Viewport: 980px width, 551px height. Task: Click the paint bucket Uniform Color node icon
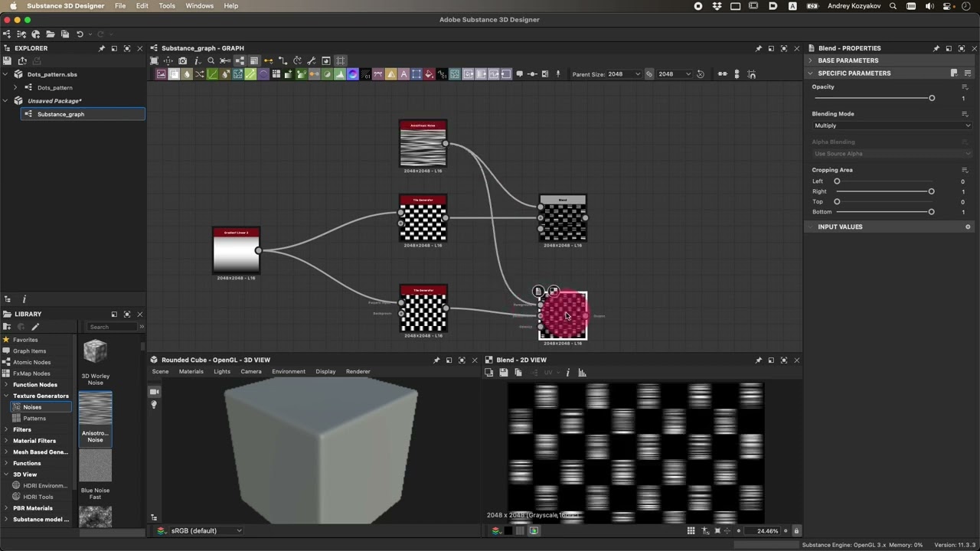(429, 74)
